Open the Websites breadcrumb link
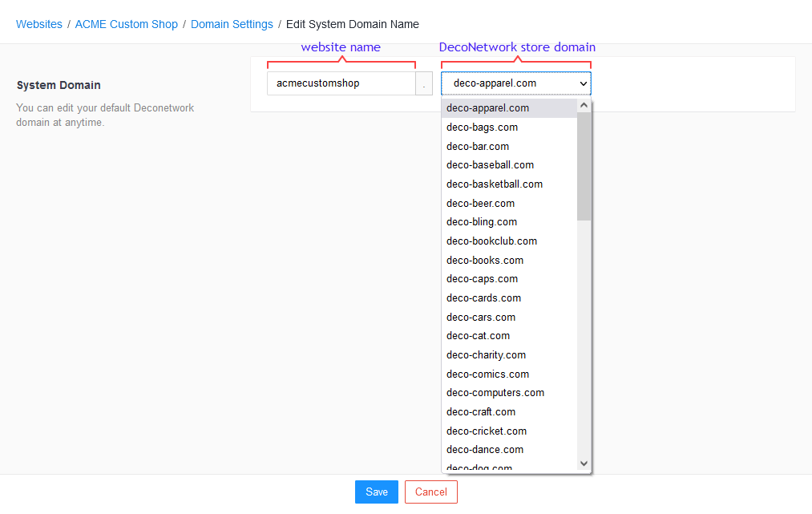The width and height of the screenshot is (812, 514). [x=38, y=24]
